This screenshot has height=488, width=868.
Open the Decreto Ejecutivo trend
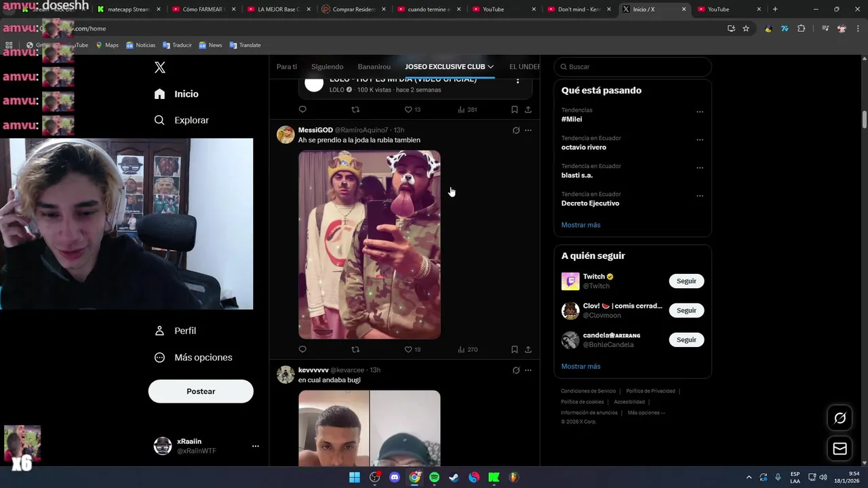pos(590,203)
